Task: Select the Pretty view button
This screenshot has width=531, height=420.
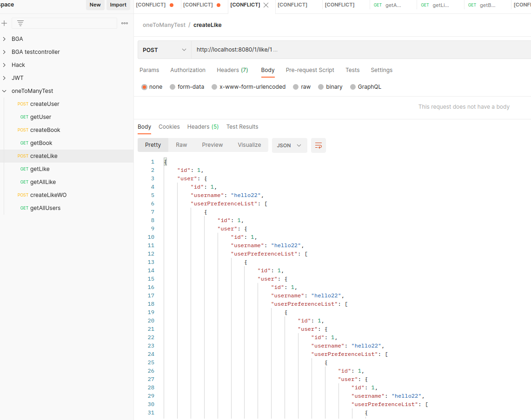Action: click(x=153, y=145)
